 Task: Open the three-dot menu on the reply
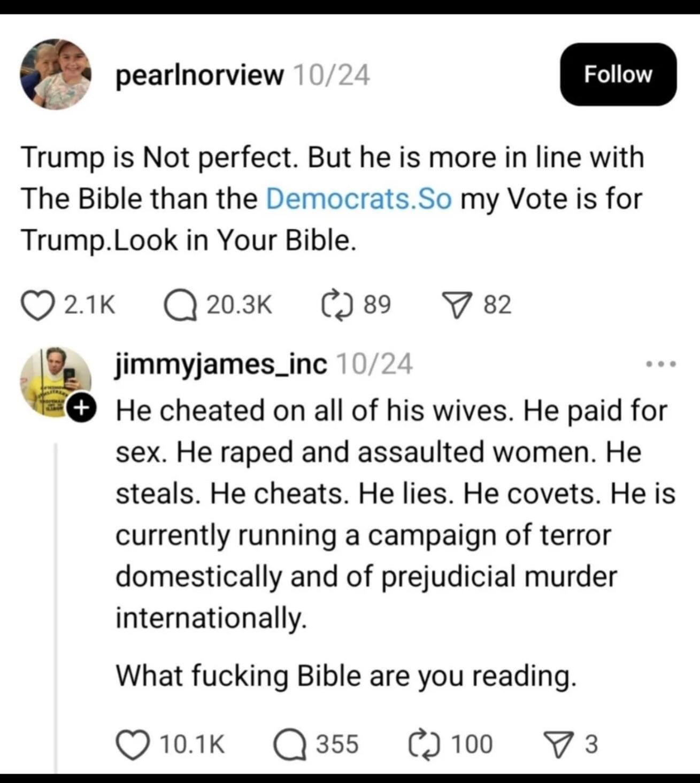[661, 365]
